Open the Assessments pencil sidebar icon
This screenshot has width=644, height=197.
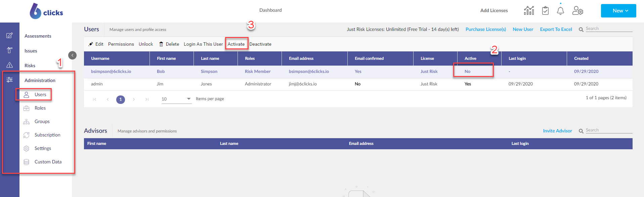[10, 36]
